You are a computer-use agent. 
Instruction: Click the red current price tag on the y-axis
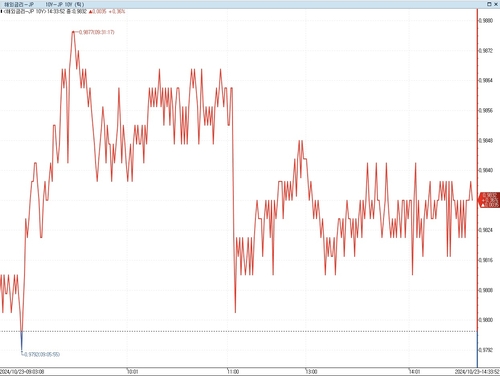[x=489, y=200]
